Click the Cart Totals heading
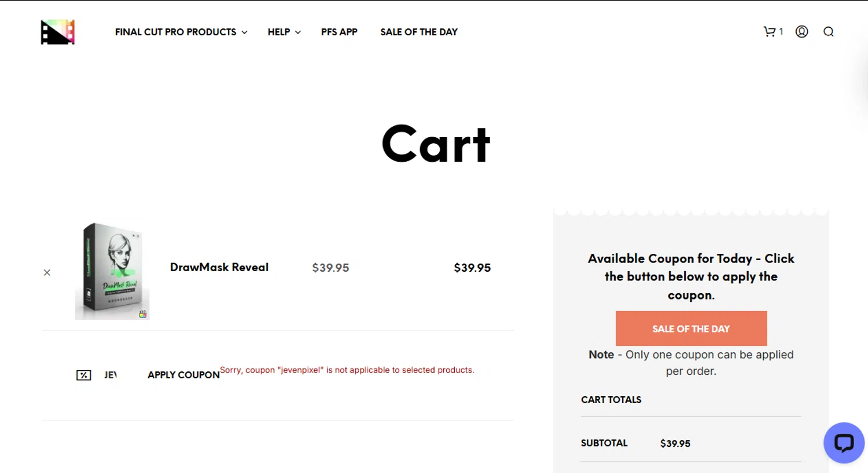868x473 pixels. 611,400
